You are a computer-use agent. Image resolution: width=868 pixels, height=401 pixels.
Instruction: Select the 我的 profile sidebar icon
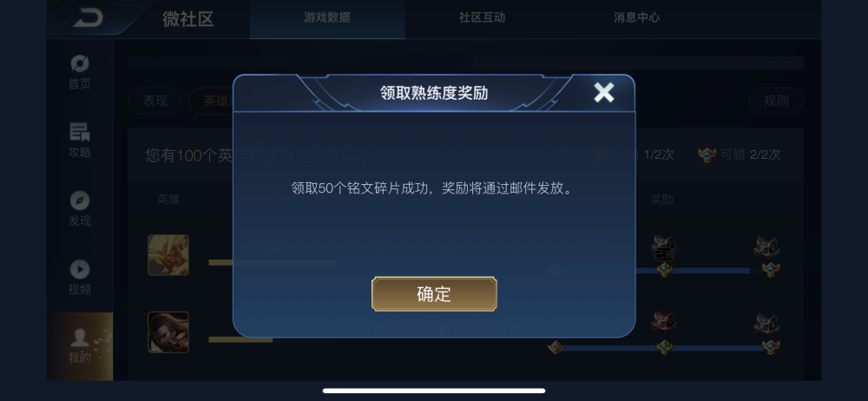(x=80, y=346)
